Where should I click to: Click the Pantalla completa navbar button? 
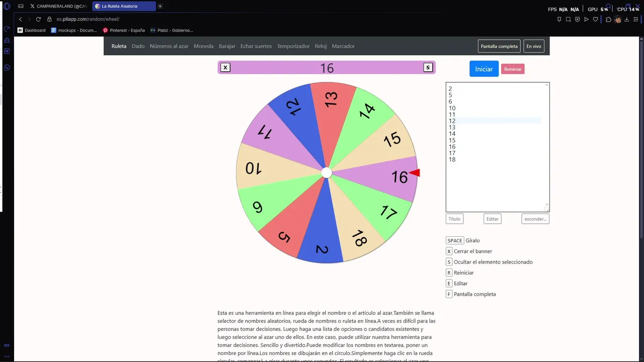(x=499, y=46)
